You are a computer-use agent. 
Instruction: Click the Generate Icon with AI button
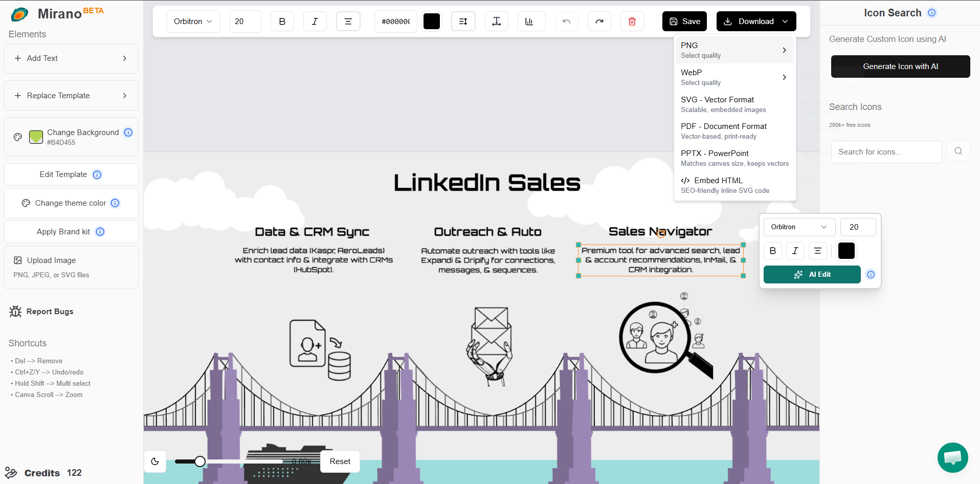tap(900, 66)
